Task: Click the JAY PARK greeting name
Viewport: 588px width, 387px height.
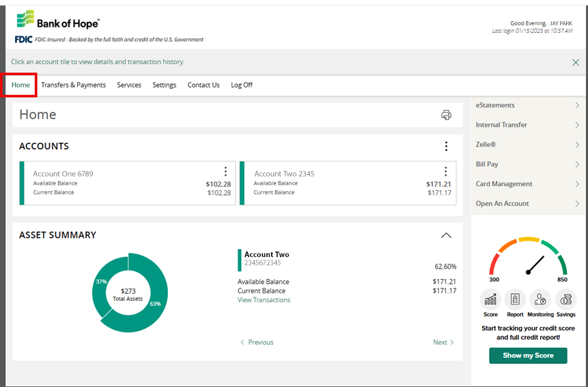Action: 561,23
